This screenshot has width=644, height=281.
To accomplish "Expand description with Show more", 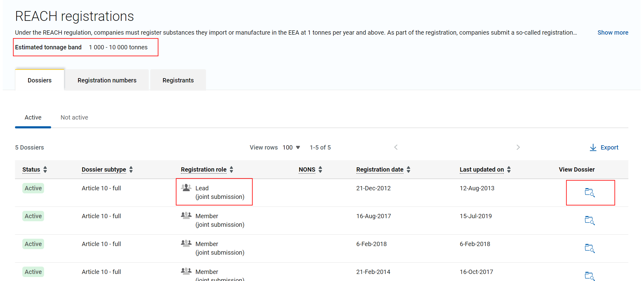I will pyautogui.click(x=612, y=32).
